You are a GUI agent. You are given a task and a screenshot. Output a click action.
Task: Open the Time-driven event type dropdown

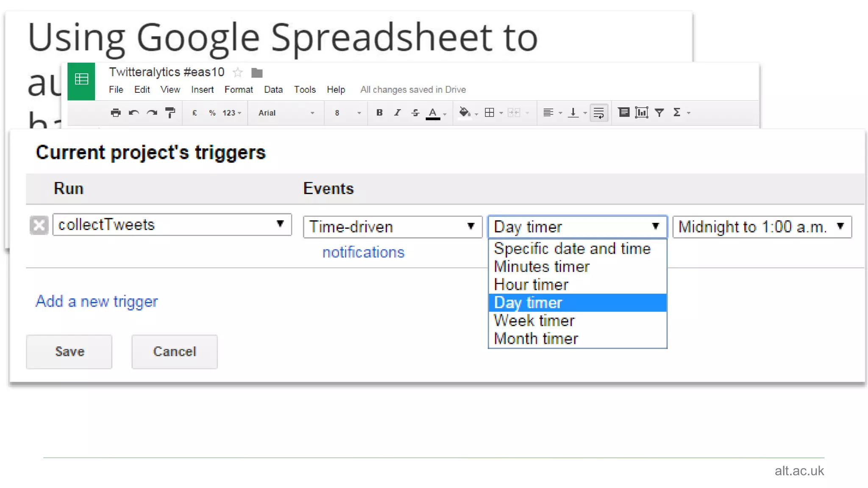(392, 227)
